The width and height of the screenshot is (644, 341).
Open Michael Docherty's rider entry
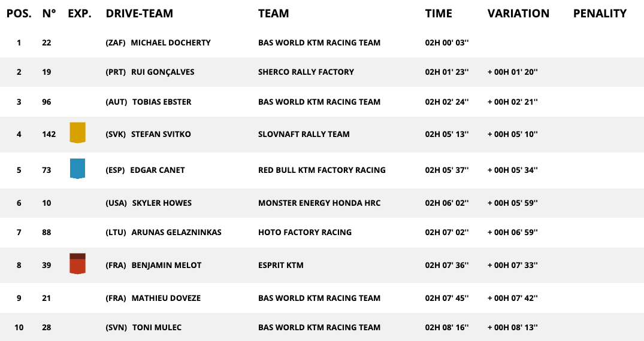coord(170,42)
